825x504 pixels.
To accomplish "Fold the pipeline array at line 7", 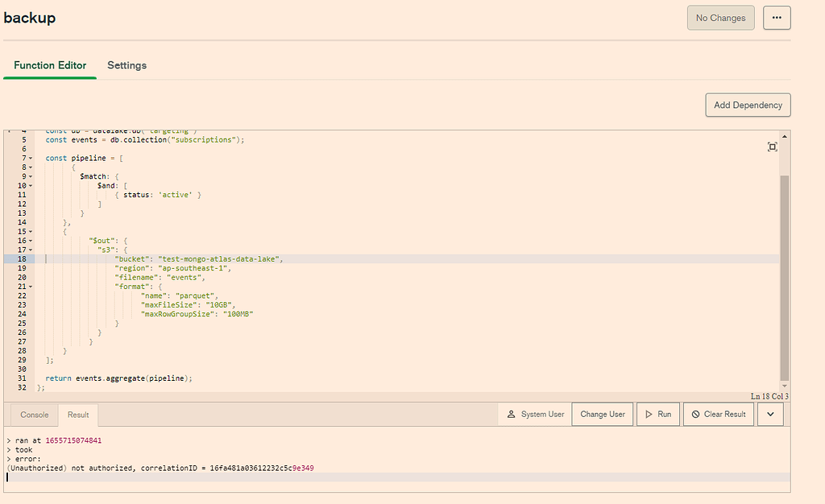I will (31, 159).
